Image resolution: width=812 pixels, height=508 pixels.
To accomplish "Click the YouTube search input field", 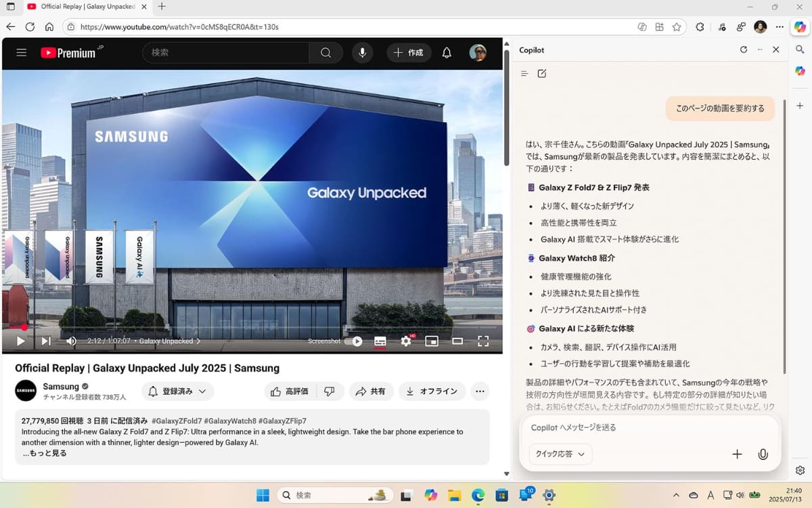I will (x=225, y=53).
